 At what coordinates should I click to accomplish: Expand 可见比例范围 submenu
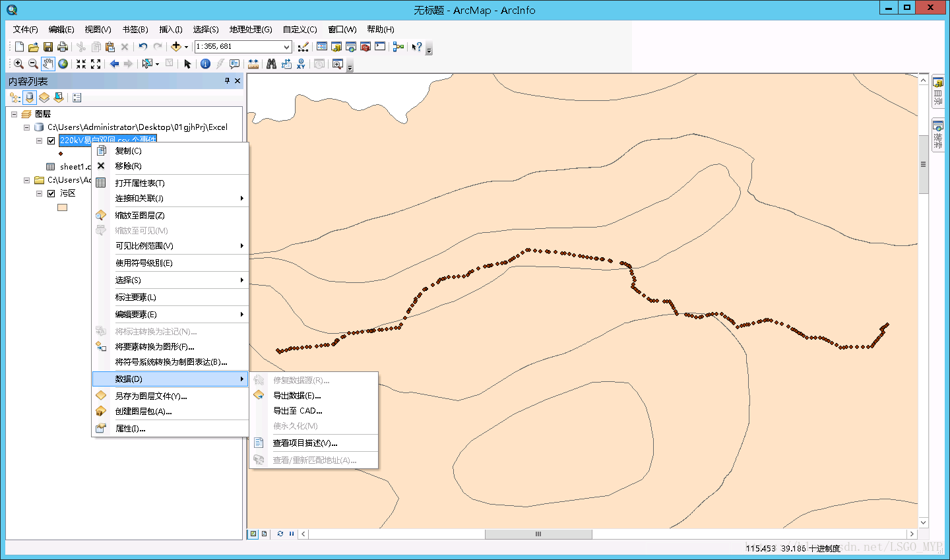click(x=170, y=246)
